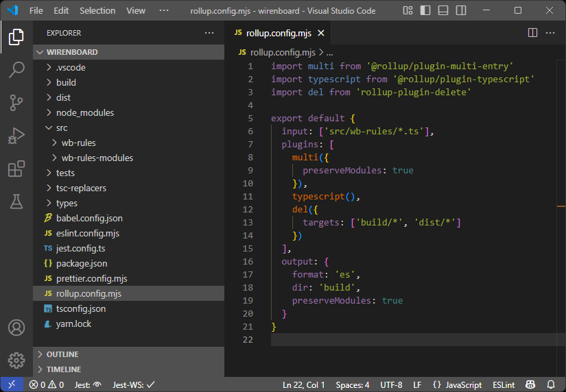Screen dimensions: 566x392
Task: Collapse the src folder
Action: [x=62, y=127]
